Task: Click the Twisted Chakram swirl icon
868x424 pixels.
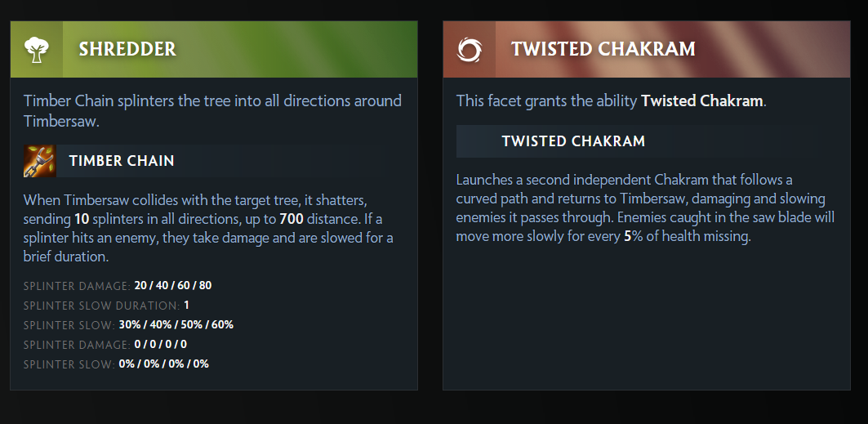Action: 469,49
